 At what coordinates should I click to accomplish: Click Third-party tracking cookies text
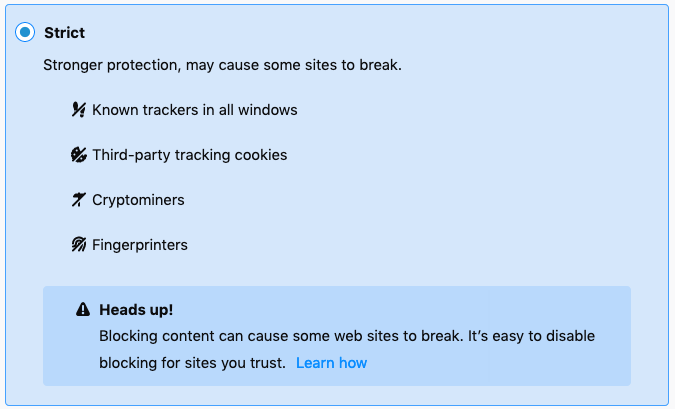coord(190,155)
